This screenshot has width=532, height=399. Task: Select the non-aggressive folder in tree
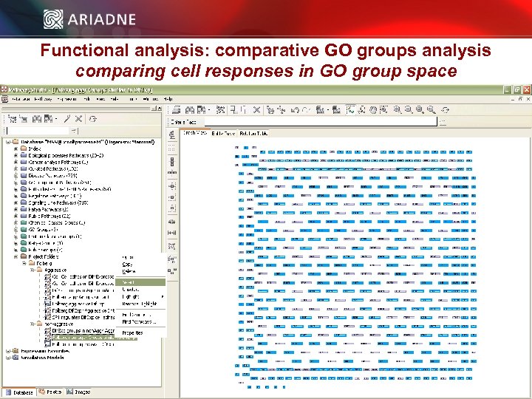coord(58,324)
